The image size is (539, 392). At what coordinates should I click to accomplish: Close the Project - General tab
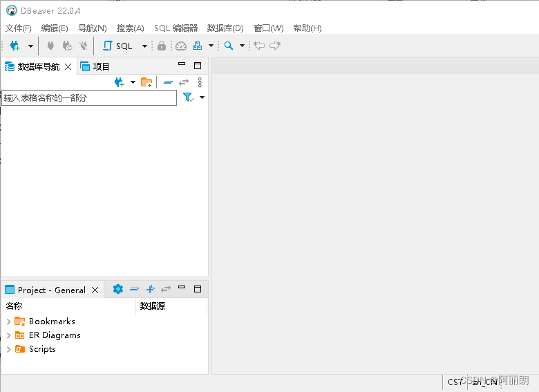tap(95, 290)
